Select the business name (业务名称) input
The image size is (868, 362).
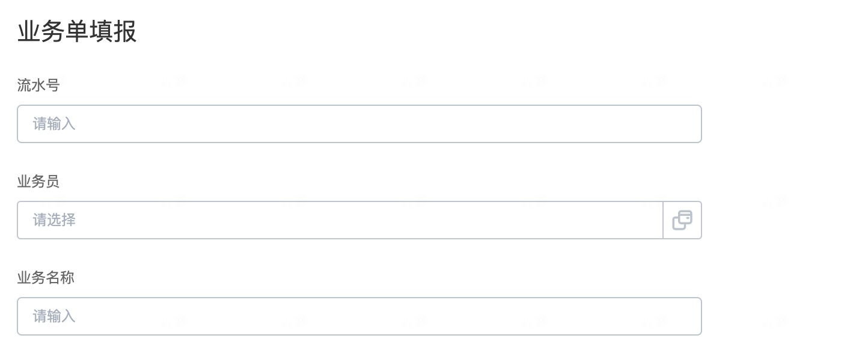coord(359,316)
